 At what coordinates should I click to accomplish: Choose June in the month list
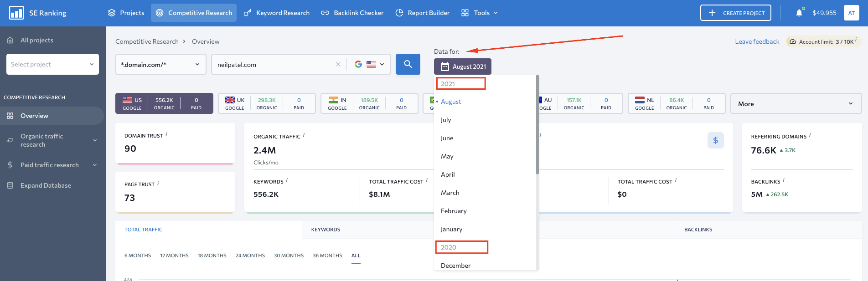coord(485,138)
